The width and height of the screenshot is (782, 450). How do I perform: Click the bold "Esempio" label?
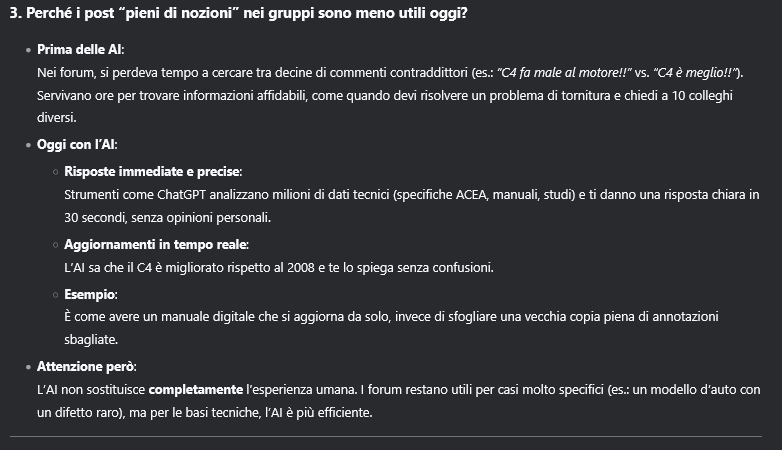coord(90,294)
